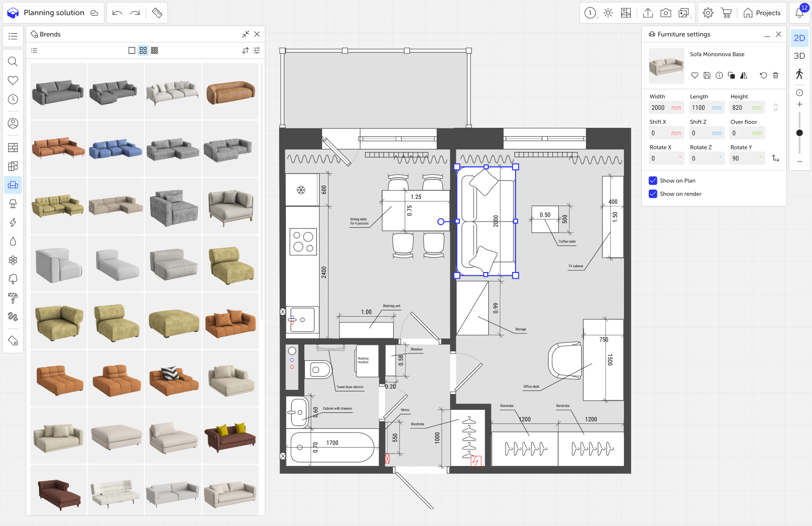This screenshot has height=526, width=812.
Task: Open the shopping cart icon
Action: (x=726, y=13)
